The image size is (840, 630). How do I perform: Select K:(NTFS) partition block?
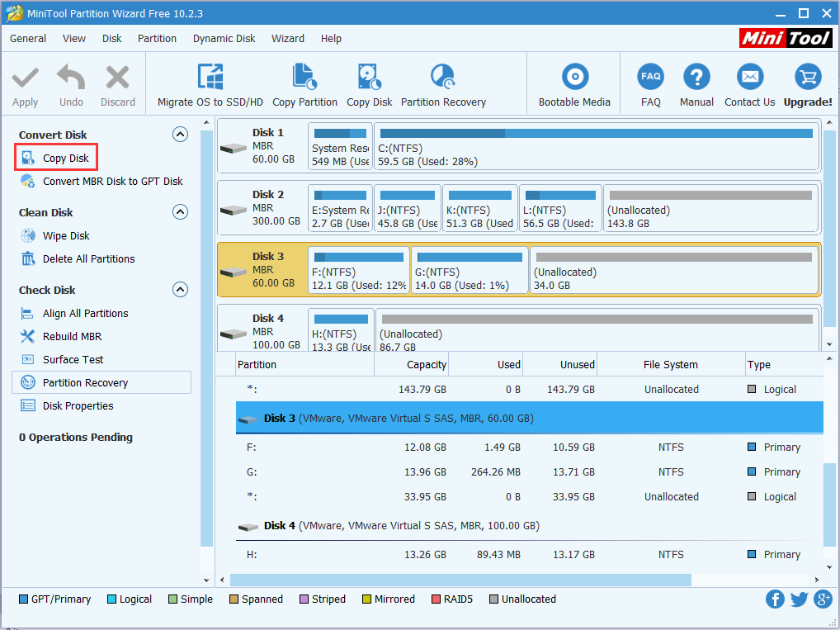tap(479, 208)
